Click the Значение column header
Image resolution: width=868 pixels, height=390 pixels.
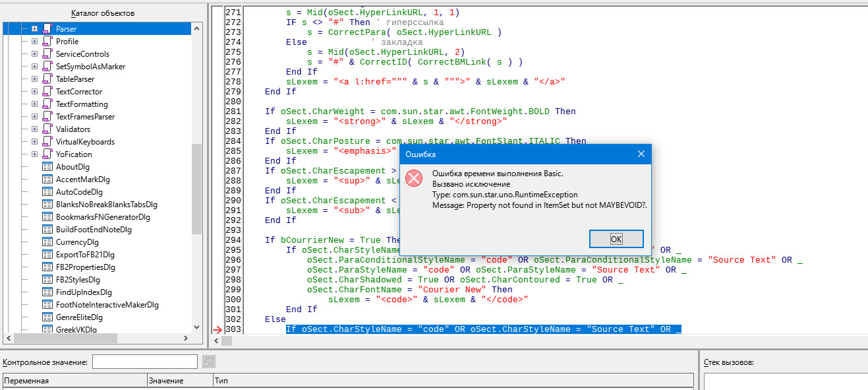180,381
